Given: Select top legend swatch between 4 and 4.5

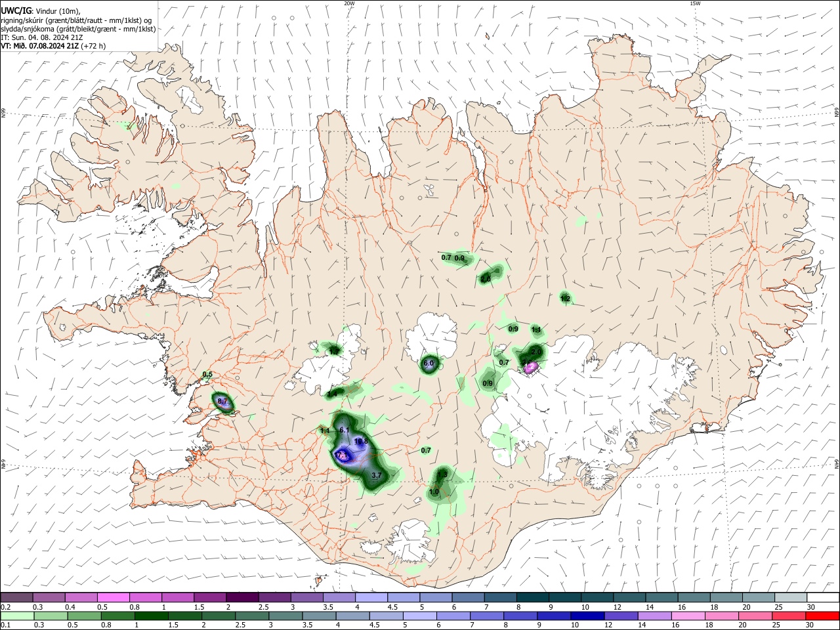Looking at the screenshot, I should coord(372,597).
